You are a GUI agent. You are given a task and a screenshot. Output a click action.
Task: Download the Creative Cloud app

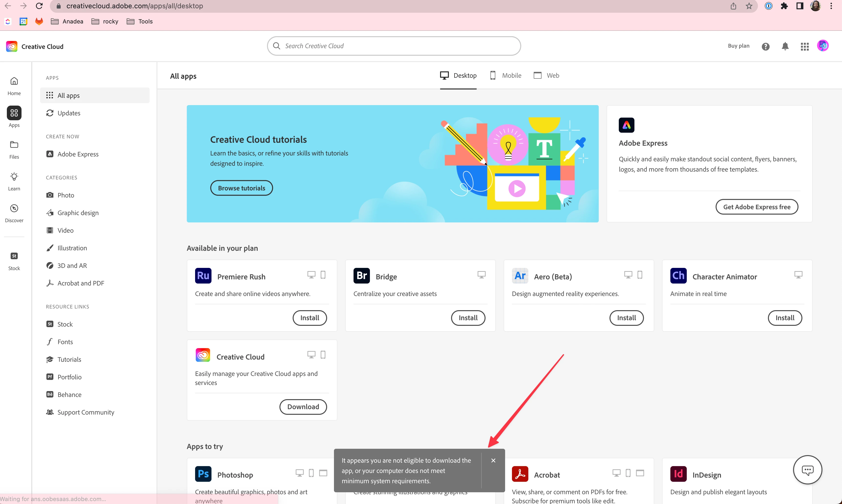303,407
